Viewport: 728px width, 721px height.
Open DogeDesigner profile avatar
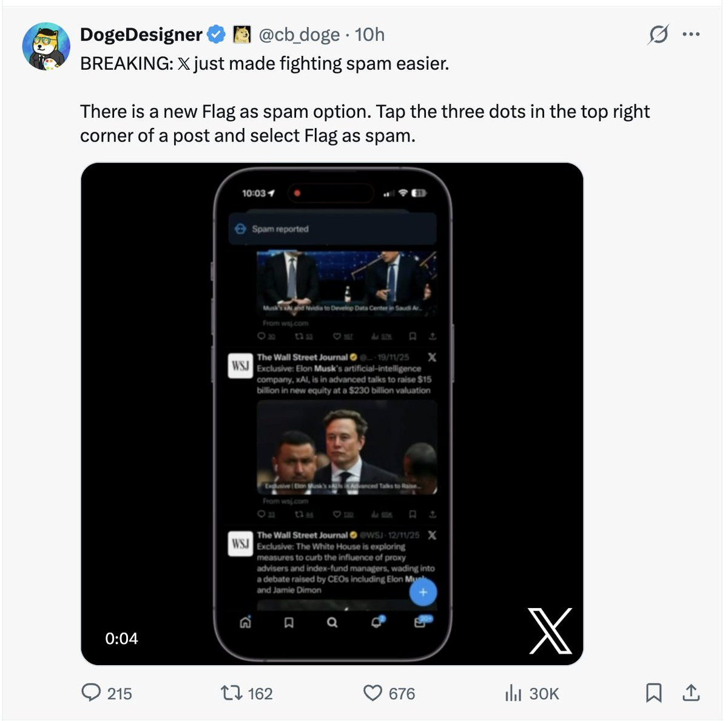(46, 47)
